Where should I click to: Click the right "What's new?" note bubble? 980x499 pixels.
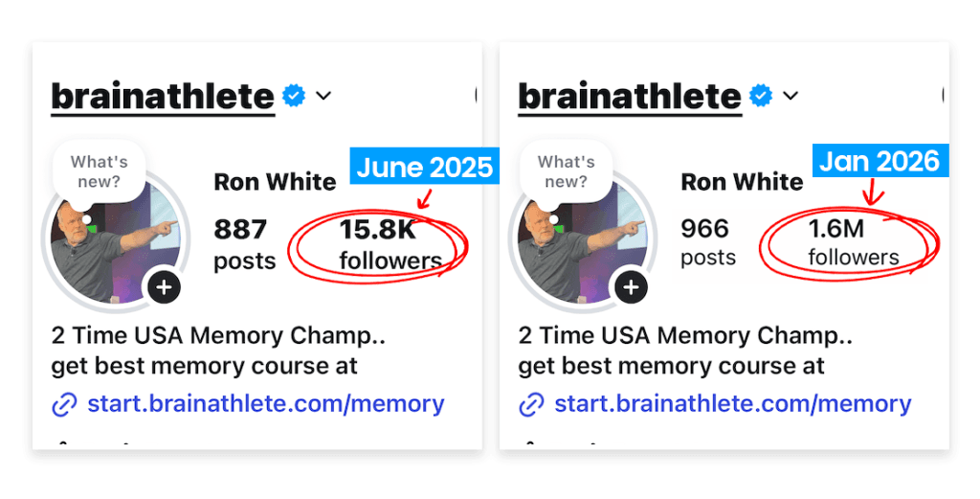566,171
